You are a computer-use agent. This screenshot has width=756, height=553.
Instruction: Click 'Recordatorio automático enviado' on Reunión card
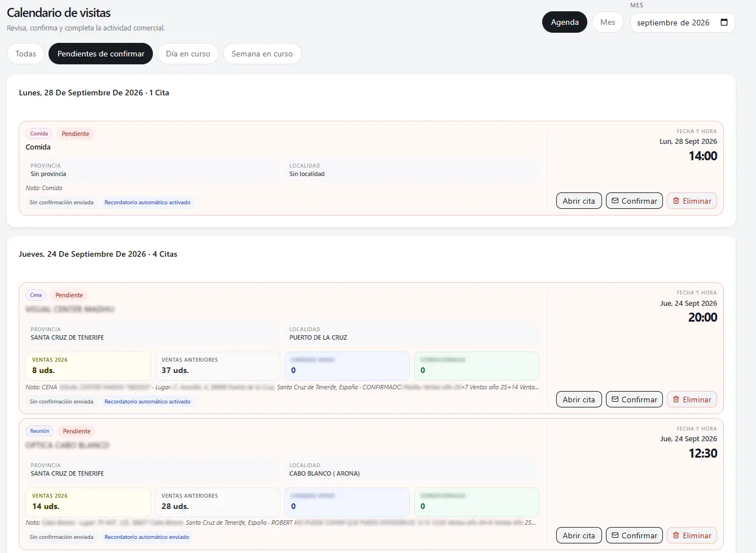click(147, 537)
